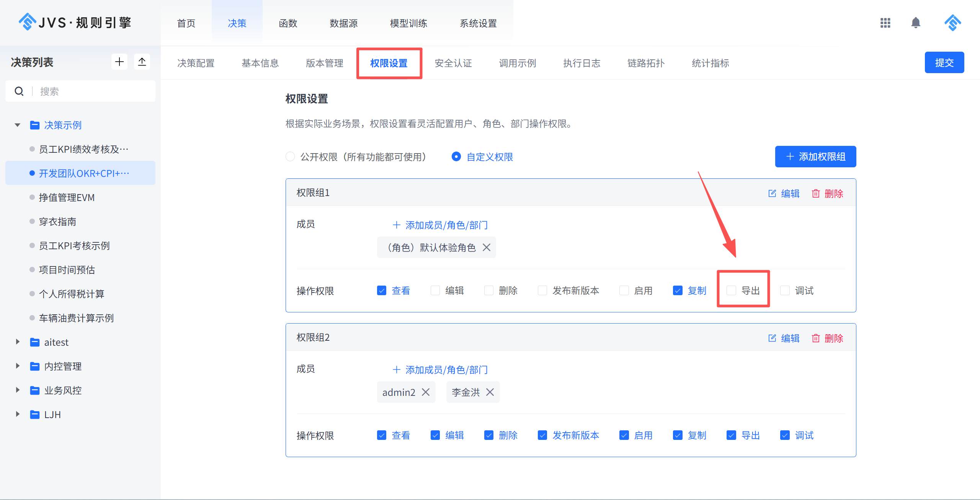Viewport: 980px width, 500px height.
Task: Open the 版本管理 tab
Action: [x=325, y=63]
